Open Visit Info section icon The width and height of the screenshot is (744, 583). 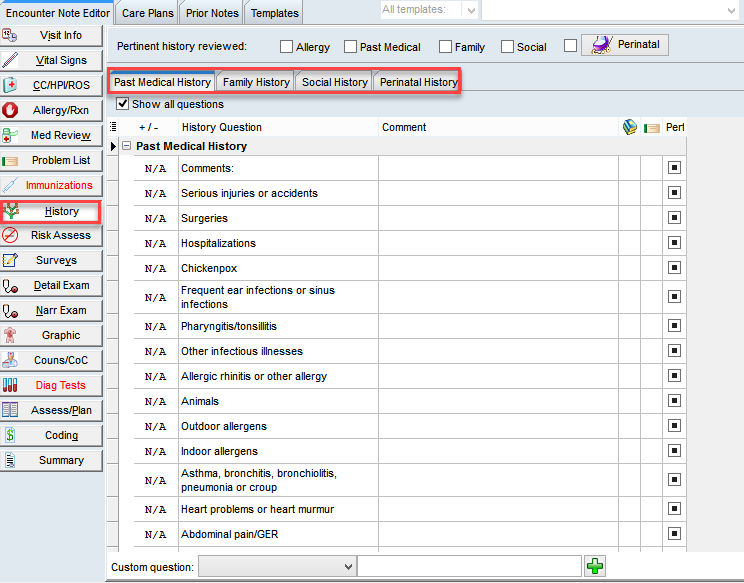pos(9,36)
